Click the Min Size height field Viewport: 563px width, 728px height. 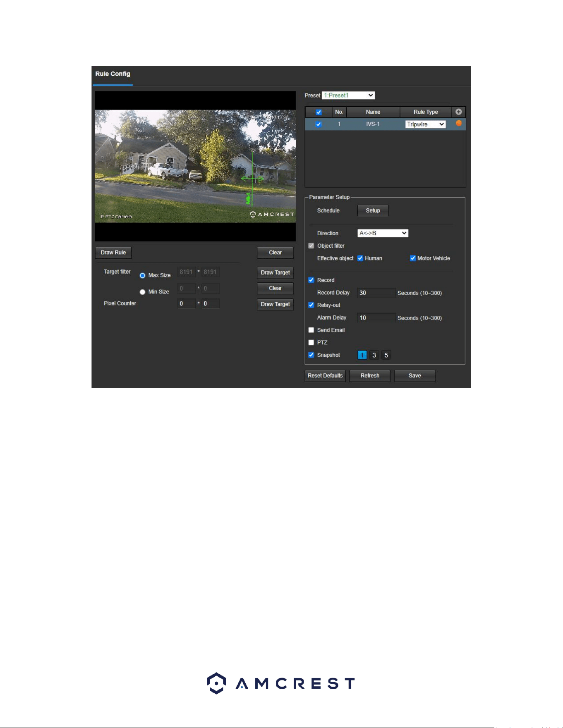pos(211,288)
